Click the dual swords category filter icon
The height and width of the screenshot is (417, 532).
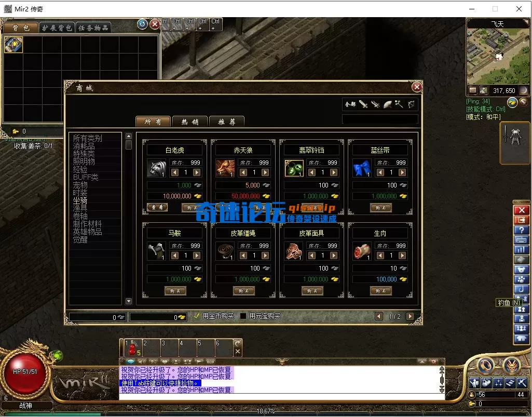(x=375, y=105)
